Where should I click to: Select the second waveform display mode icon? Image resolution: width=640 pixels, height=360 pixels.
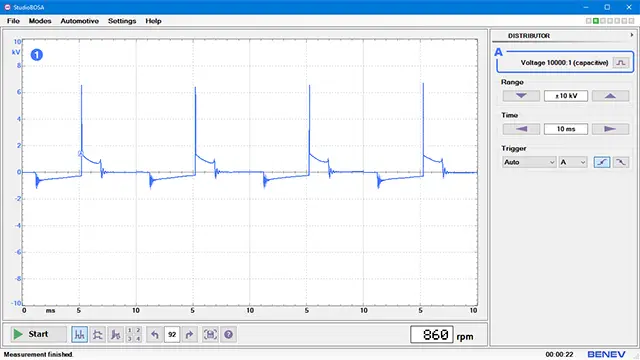[98, 335]
